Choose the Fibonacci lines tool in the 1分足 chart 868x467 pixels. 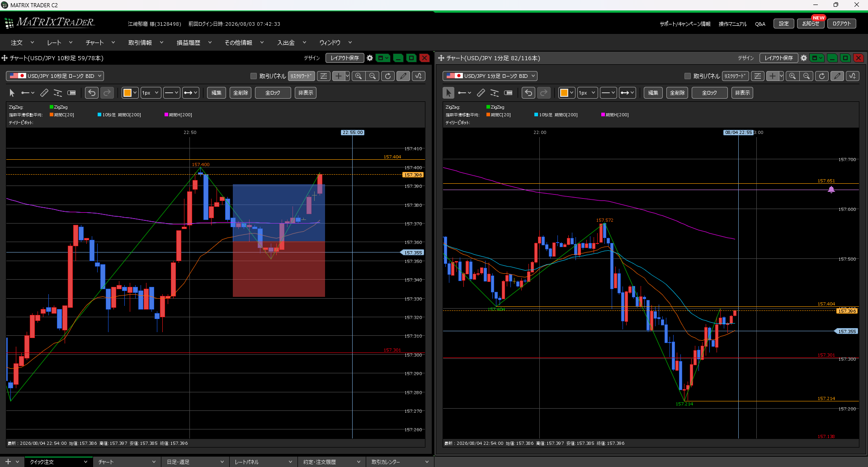(495, 93)
